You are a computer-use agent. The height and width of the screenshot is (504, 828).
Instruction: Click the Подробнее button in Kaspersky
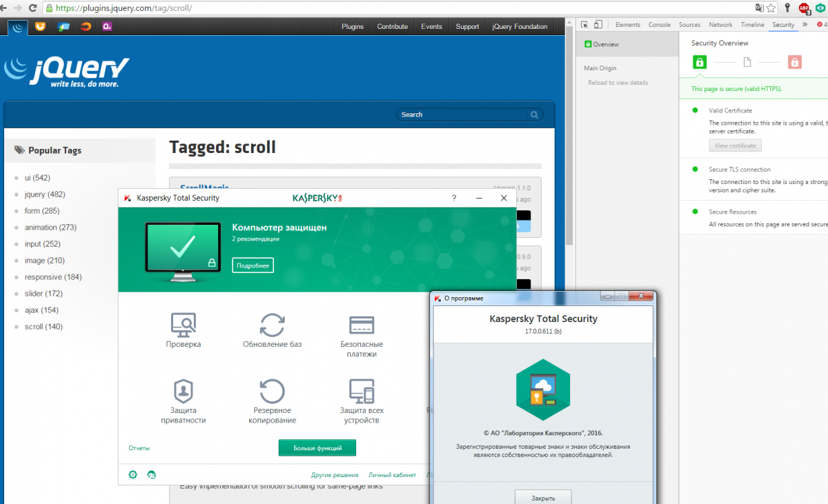coord(253,265)
